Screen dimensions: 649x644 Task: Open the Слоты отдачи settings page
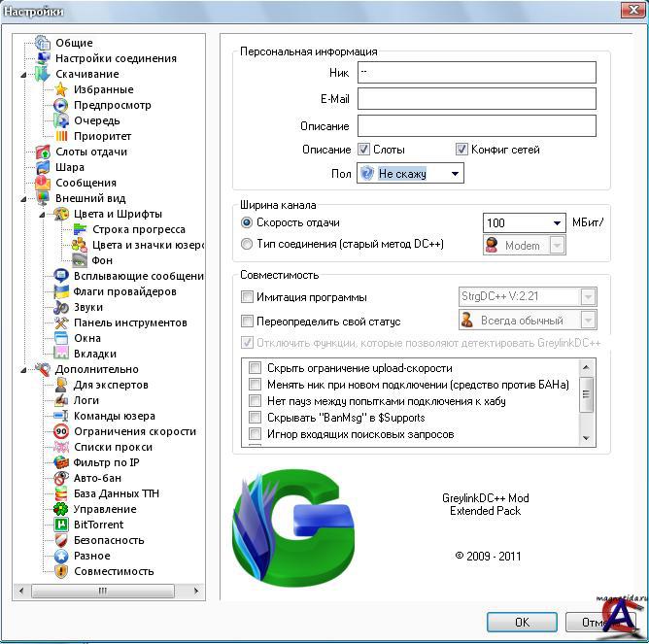coord(91,152)
